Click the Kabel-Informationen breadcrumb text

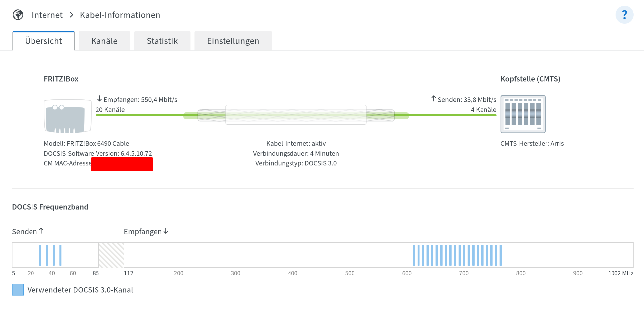120,15
